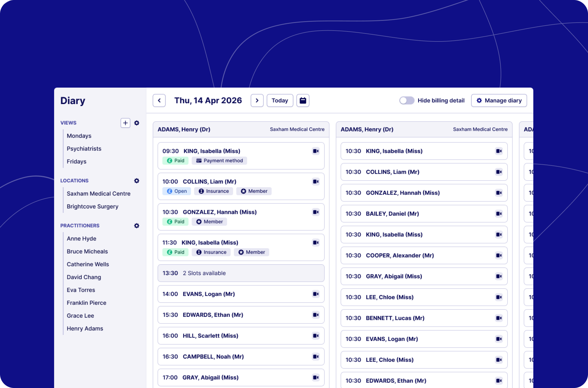
Task: Select the Psychiatrists view
Action: pyautogui.click(x=84, y=149)
